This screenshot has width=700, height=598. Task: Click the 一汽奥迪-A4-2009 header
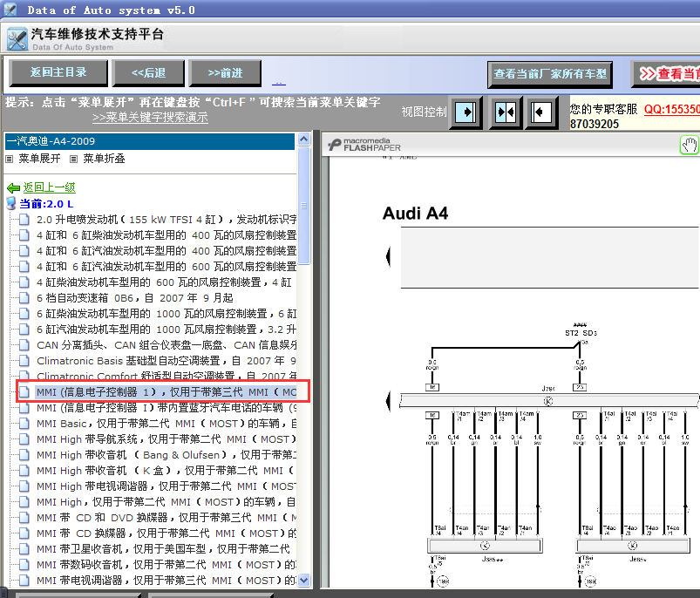(x=150, y=141)
